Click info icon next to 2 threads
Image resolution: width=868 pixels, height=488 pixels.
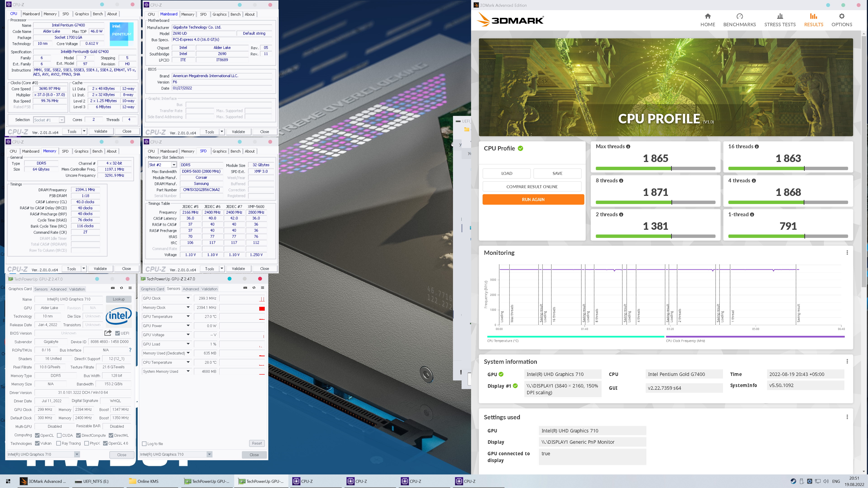(x=621, y=215)
